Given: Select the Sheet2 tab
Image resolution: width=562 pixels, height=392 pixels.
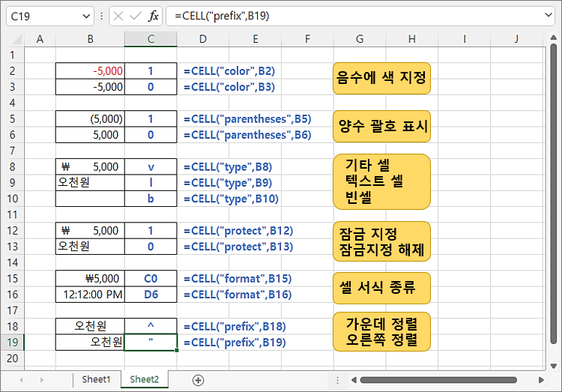Looking at the screenshot, I should tap(144, 379).
